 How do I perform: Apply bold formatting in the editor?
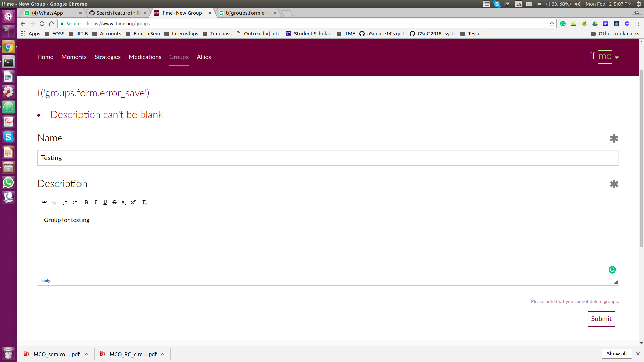86,202
